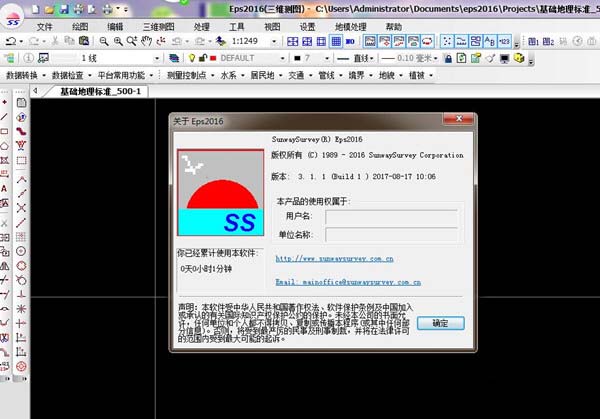Open the 工具 menu
This screenshot has width=600, height=419.
click(236, 27)
